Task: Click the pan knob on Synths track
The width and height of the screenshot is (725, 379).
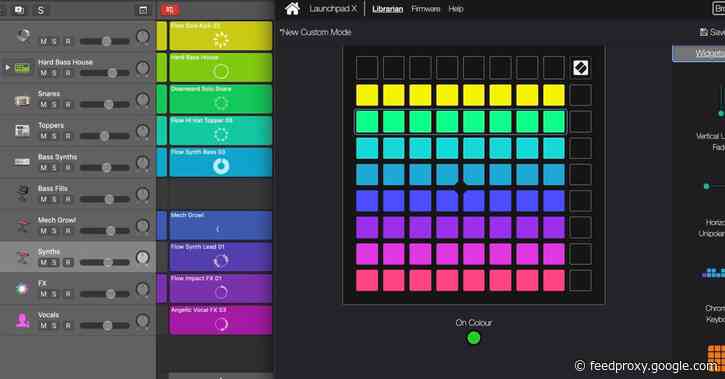Action: 142,257
